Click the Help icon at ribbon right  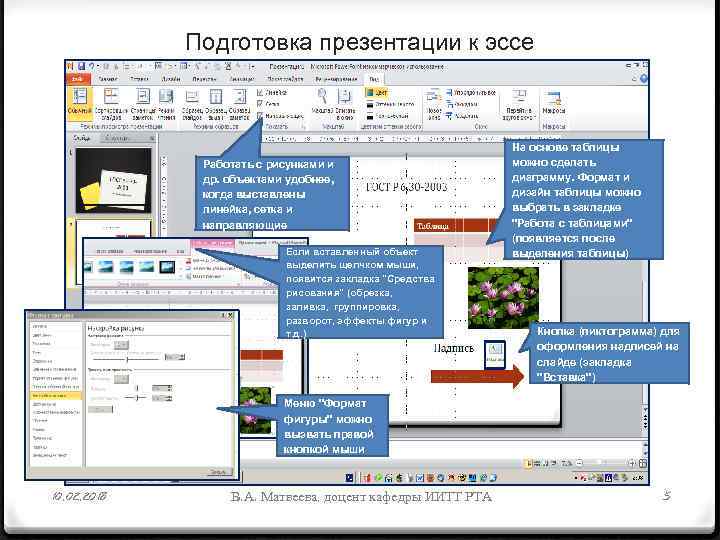(644, 79)
